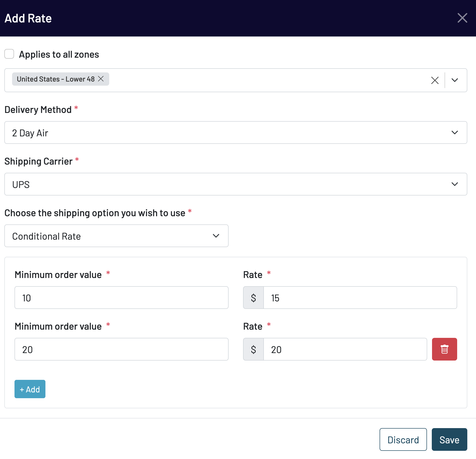Image resolution: width=476 pixels, height=459 pixels.
Task: Click second Minimum order value field
Action: pyautogui.click(x=121, y=349)
